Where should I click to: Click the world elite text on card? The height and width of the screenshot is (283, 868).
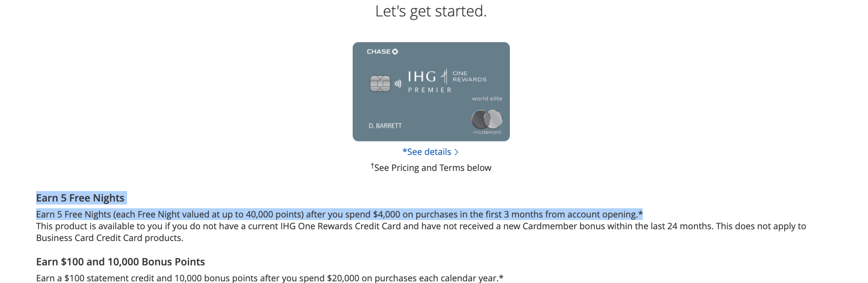tap(487, 99)
